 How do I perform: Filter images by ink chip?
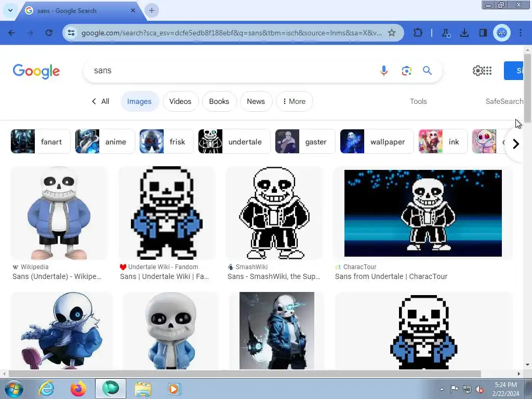pyautogui.click(x=443, y=141)
